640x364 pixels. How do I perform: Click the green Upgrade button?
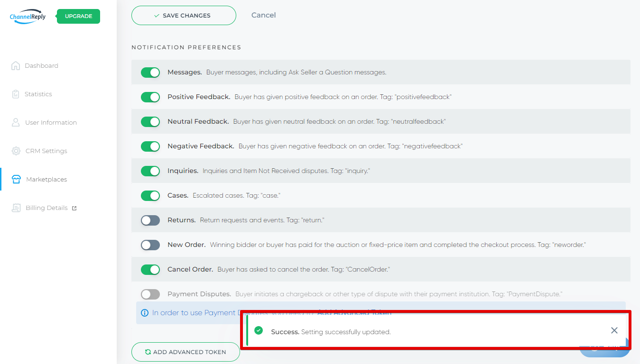pyautogui.click(x=78, y=16)
